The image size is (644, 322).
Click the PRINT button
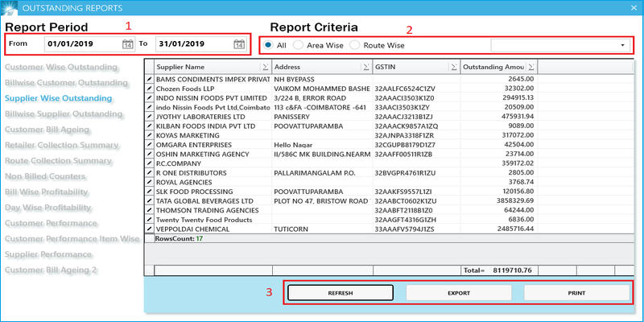click(x=576, y=294)
